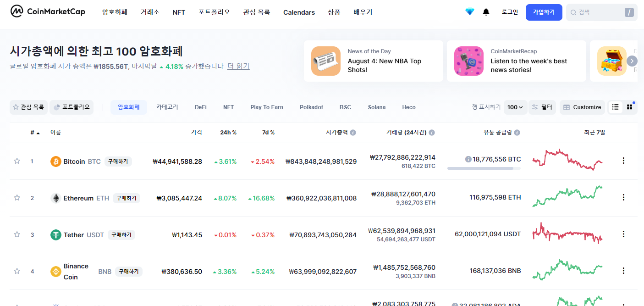This screenshot has width=644, height=306.
Task: Click info icon beside Bitcoin circulating supply
Action: pyautogui.click(x=468, y=159)
